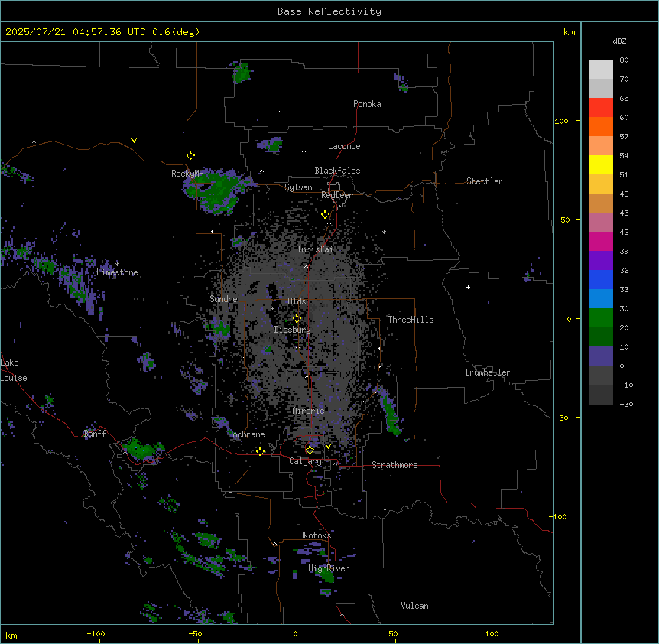Click the Sylvan label
Viewport: 659px width, 644px height.
click(298, 187)
